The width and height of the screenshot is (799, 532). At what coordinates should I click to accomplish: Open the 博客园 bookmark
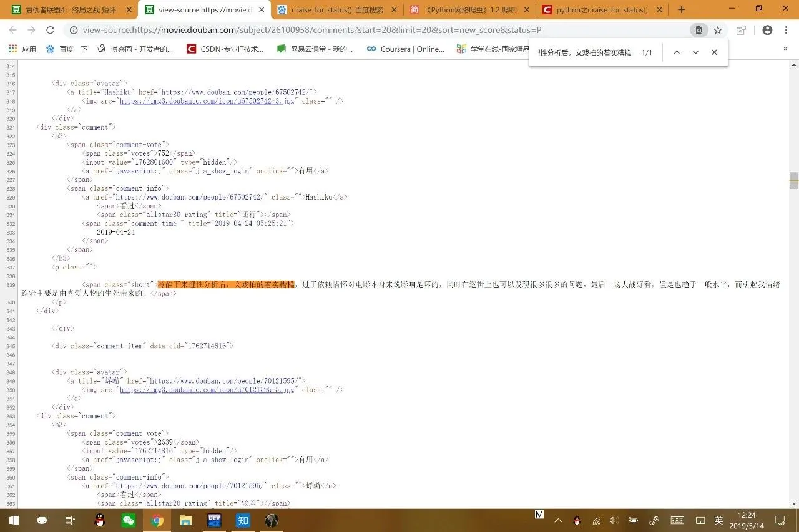(135, 49)
